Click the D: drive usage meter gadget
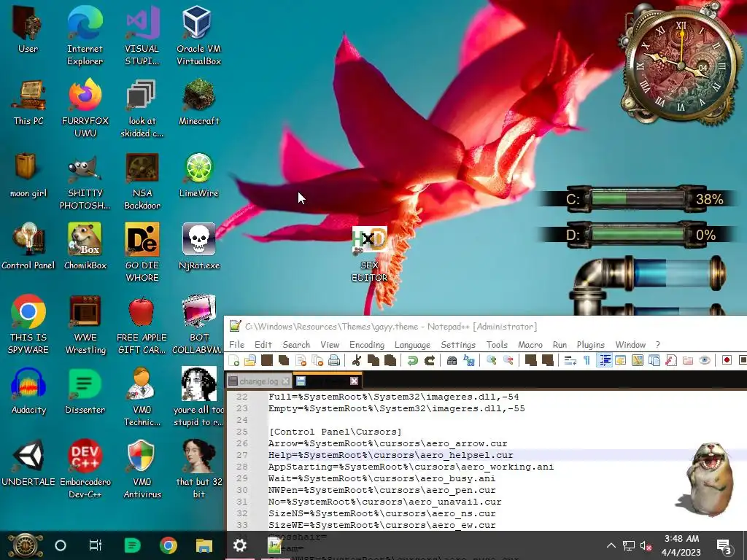Viewport: 747px width, 560px height. [x=638, y=234]
